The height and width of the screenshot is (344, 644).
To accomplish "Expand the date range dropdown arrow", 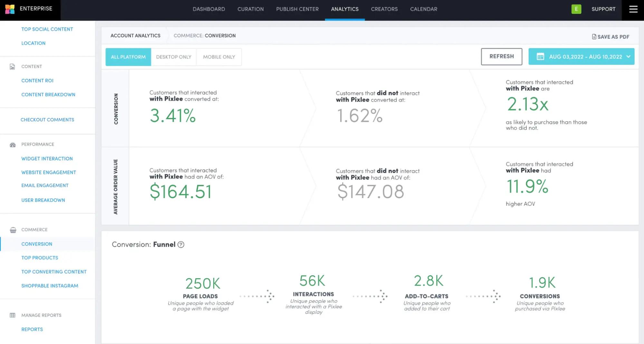I will pos(628,57).
